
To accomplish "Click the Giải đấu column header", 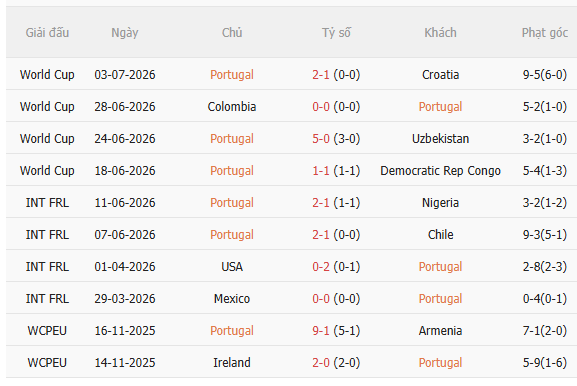I will click(47, 33).
